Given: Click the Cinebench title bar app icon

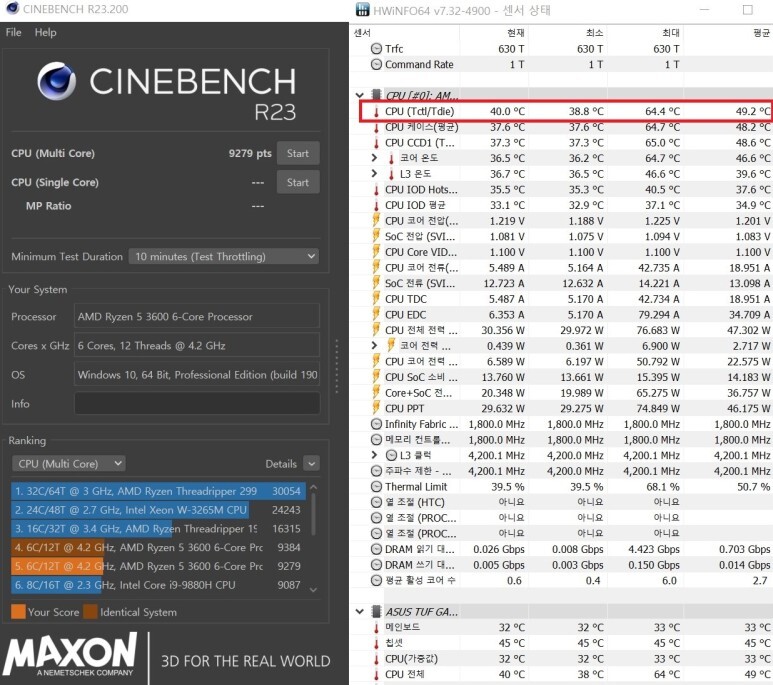Looking at the screenshot, I should coord(12,8).
